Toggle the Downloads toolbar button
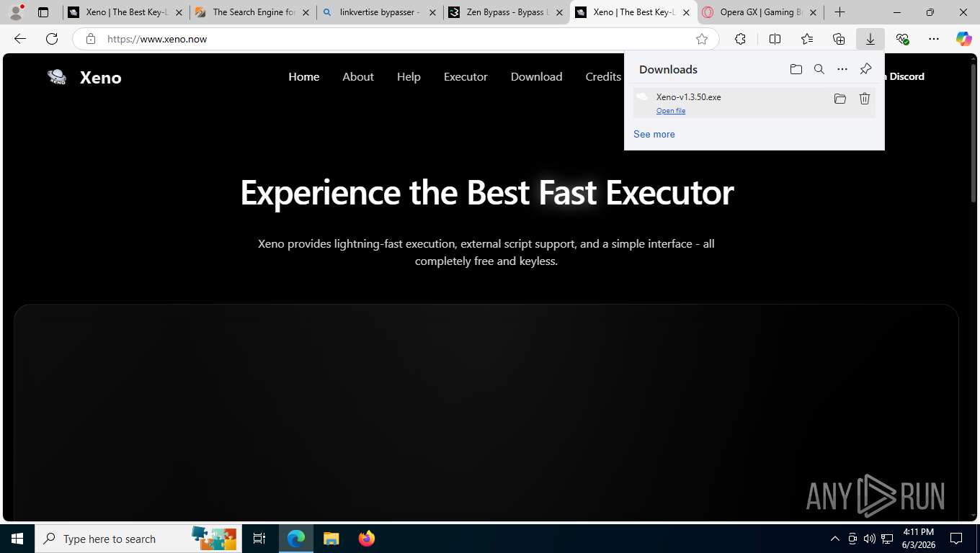 click(870, 39)
